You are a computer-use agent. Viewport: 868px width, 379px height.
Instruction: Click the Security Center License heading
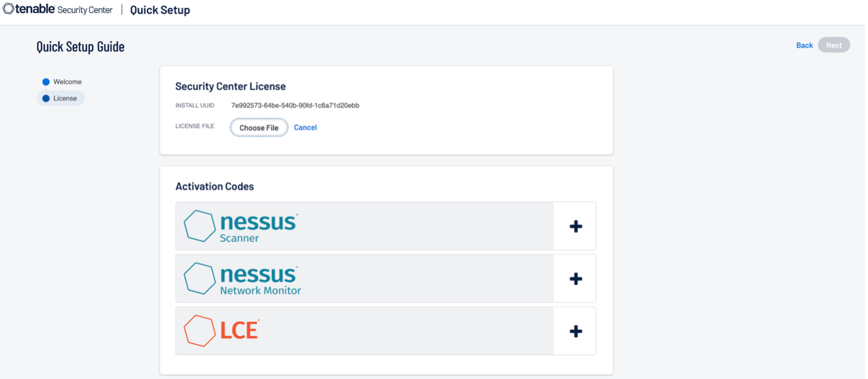pyautogui.click(x=230, y=86)
